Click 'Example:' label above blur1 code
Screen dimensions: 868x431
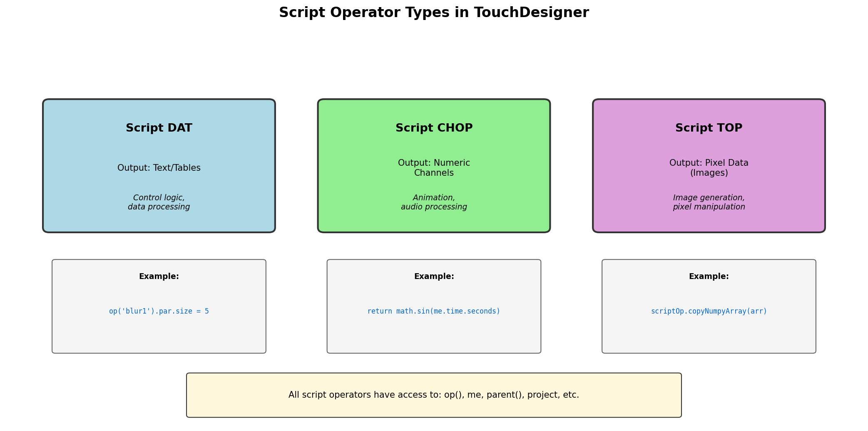tap(159, 277)
